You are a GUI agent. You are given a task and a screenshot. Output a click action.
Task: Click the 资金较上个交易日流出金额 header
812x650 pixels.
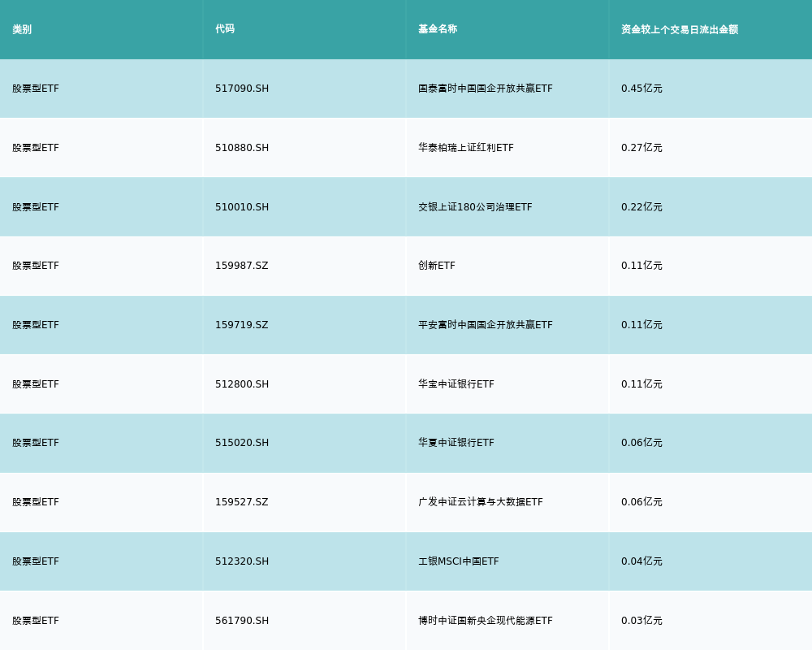(680, 29)
